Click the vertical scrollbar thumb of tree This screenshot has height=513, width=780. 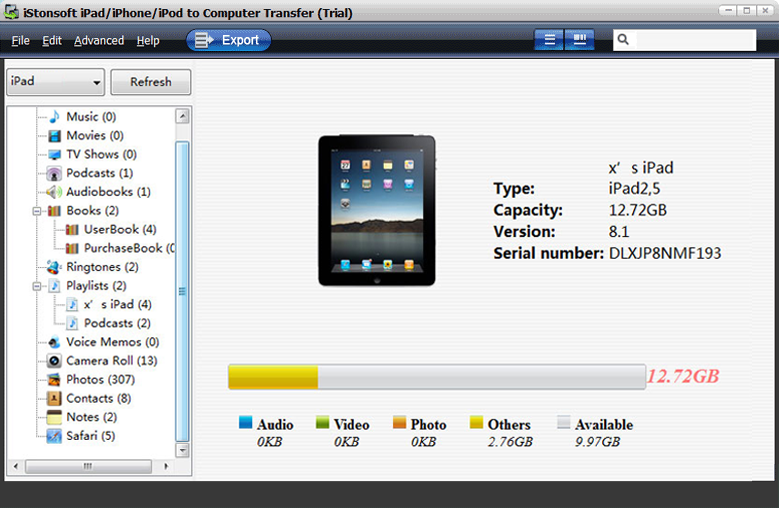pos(183,292)
